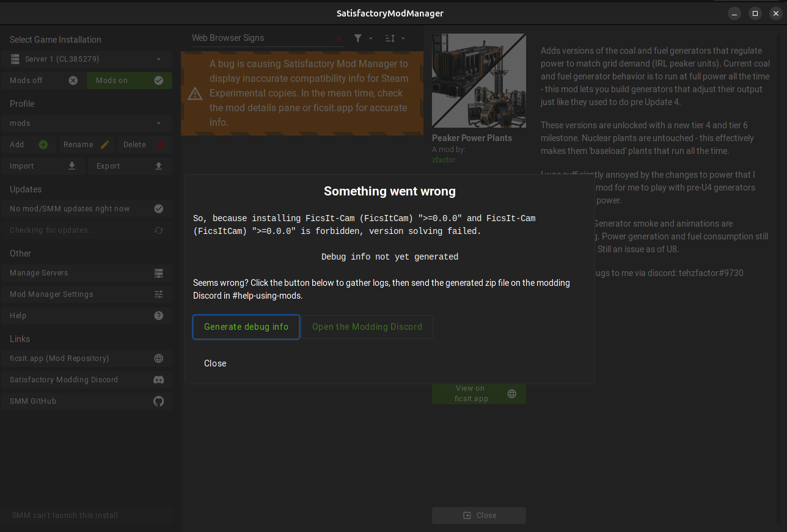Open the Modding Discord from error dialog

367,327
